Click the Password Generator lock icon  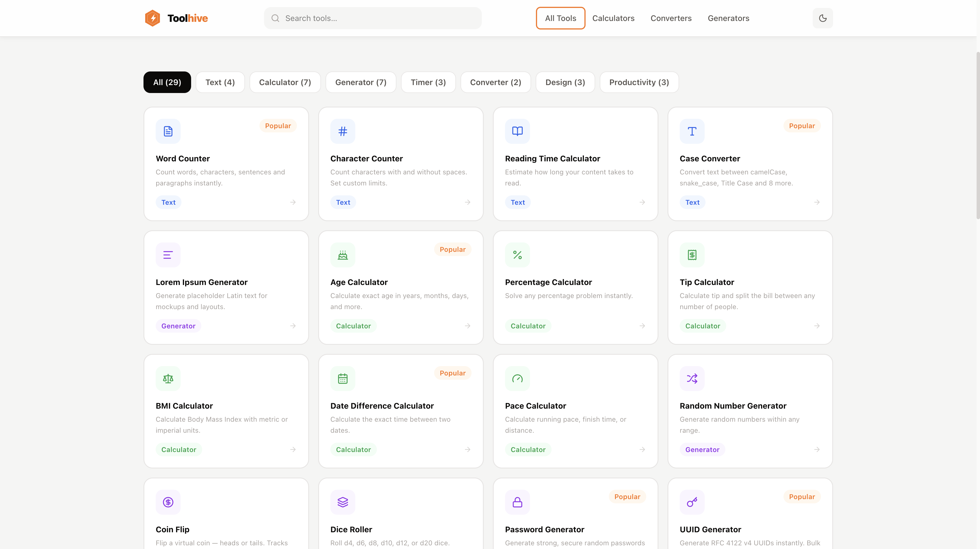pos(517,502)
